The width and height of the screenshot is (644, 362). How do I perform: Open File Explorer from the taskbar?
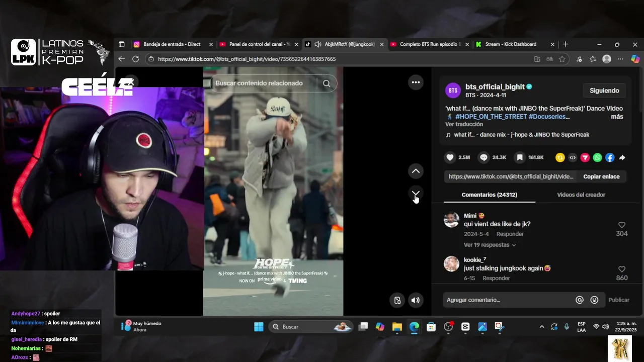(397, 327)
